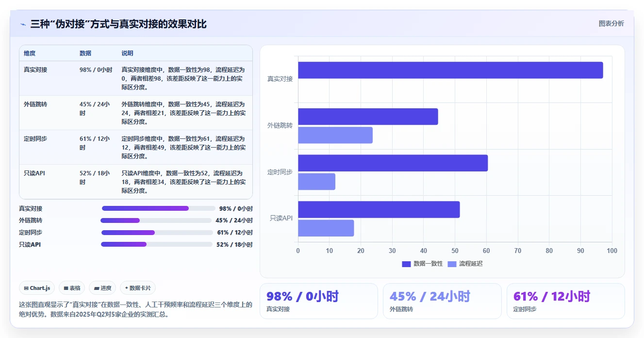Screen dimensions: 644x338
Task: Select the 数据卡片 tag chip
Action: click(x=138, y=288)
